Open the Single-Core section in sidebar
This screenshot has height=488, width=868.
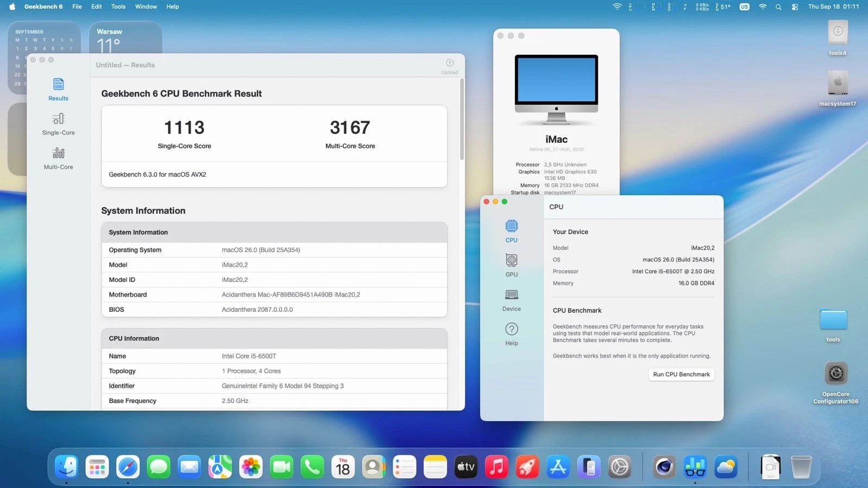click(58, 124)
